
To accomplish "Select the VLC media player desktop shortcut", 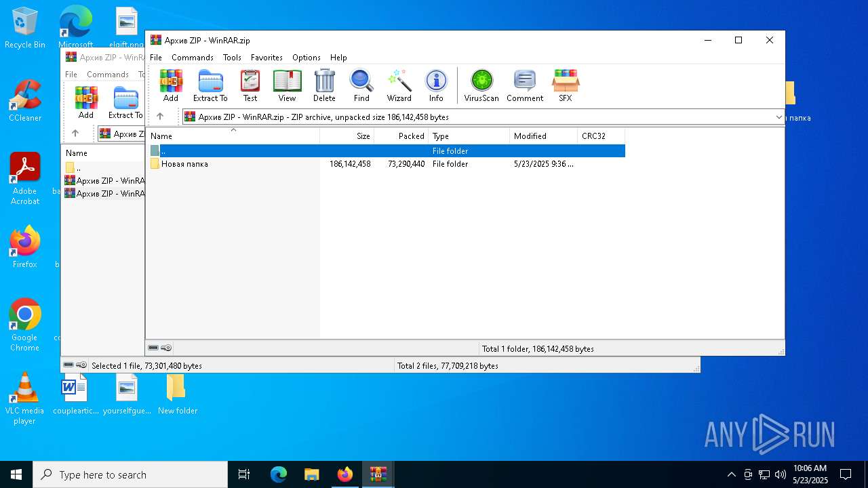I will point(25,398).
